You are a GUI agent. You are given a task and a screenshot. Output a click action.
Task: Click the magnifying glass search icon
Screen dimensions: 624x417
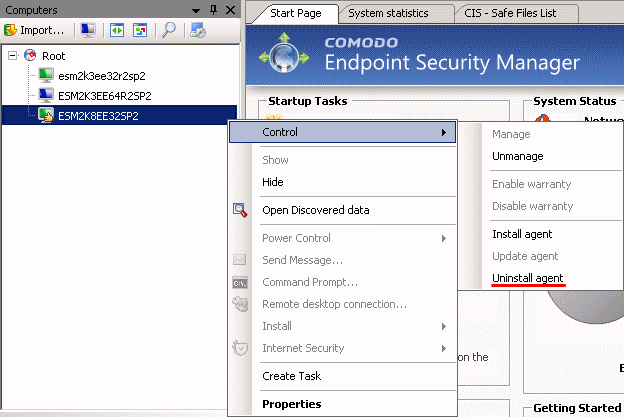pyautogui.click(x=169, y=30)
